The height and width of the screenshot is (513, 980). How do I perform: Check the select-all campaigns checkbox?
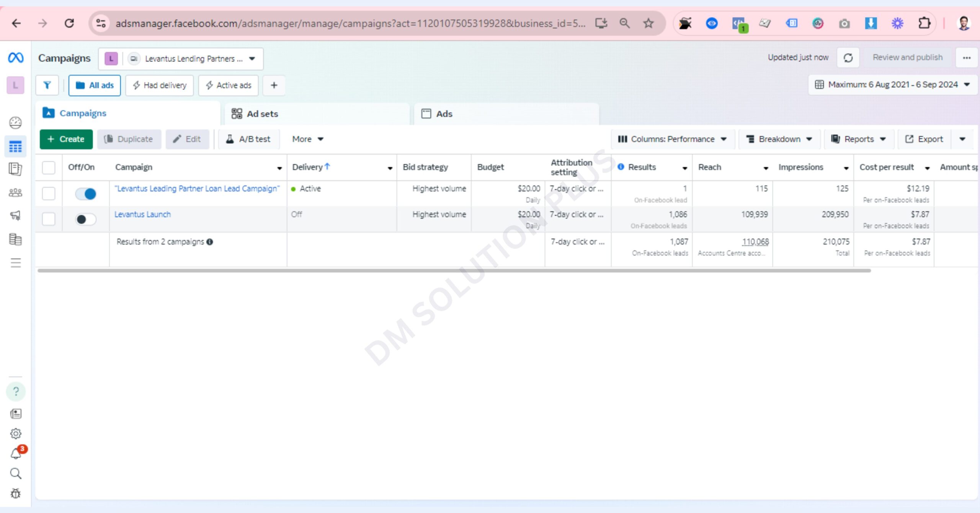(x=49, y=168)
